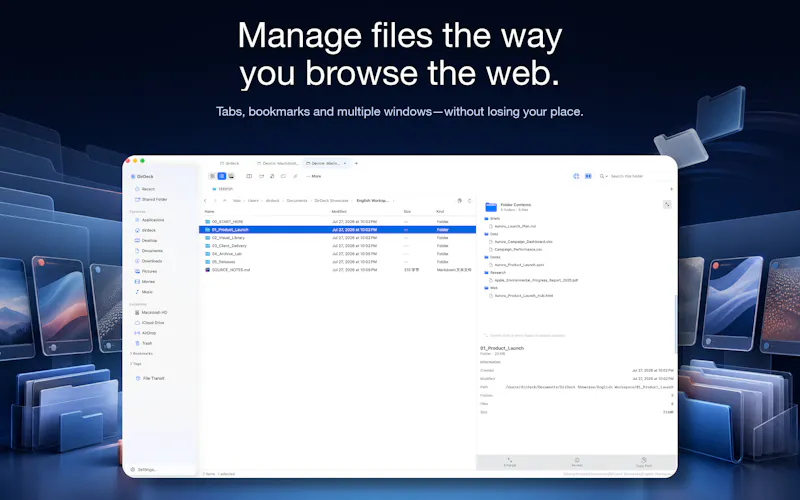
Task: Click the Users breadcrumb segment
Action: pyautogui.click(x=253, y=201)
